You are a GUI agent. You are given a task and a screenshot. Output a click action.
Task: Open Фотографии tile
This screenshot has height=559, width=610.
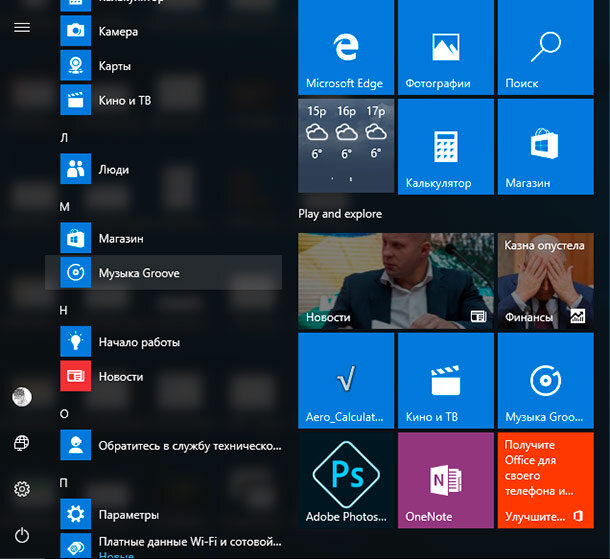tap(446, 47)
